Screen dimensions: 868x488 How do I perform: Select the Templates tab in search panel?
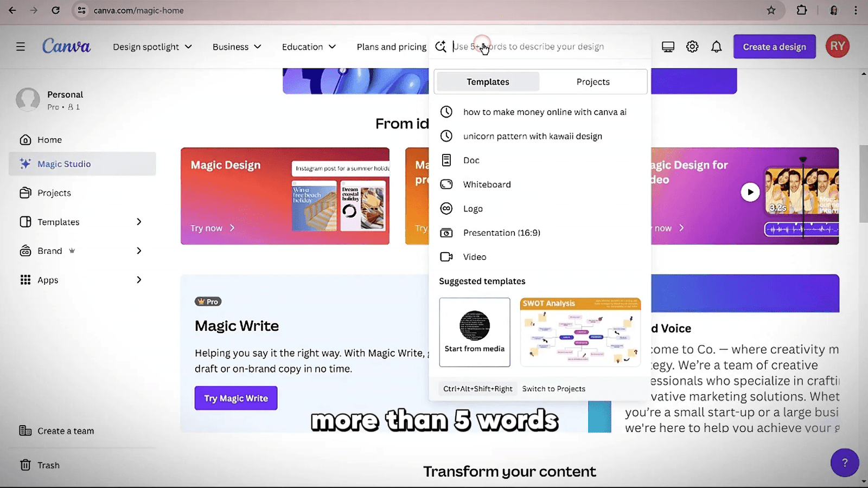(x=488, y=82)
